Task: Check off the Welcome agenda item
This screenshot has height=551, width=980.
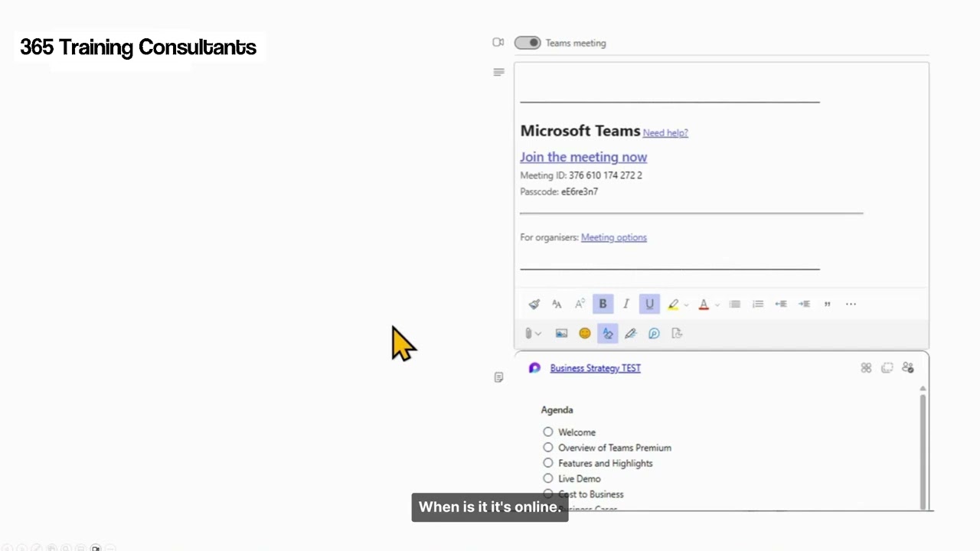Action: [548, 432]
